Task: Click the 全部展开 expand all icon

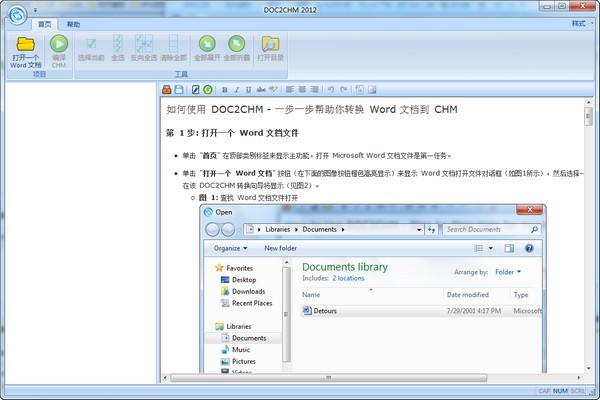Action: coord(207,49)
